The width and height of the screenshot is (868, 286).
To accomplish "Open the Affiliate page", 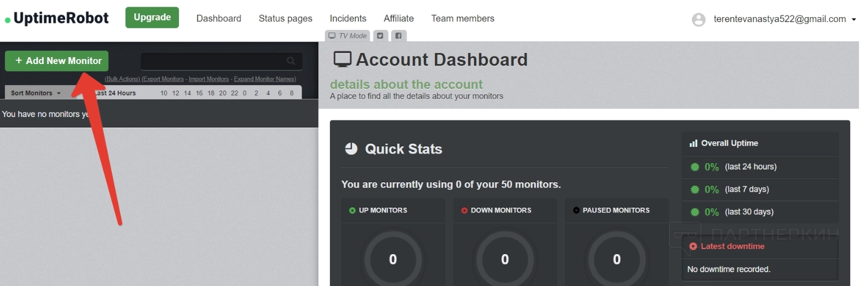I will click(399, 19).
